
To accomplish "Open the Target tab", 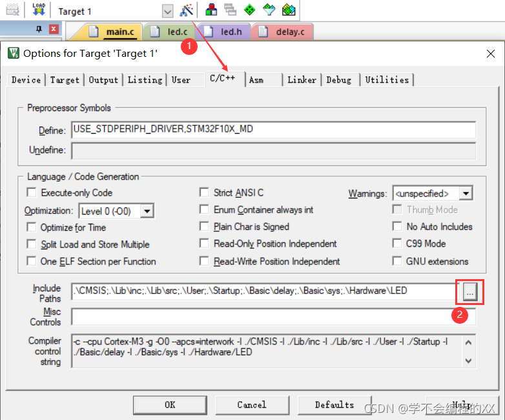I will (x=65, y=79).
